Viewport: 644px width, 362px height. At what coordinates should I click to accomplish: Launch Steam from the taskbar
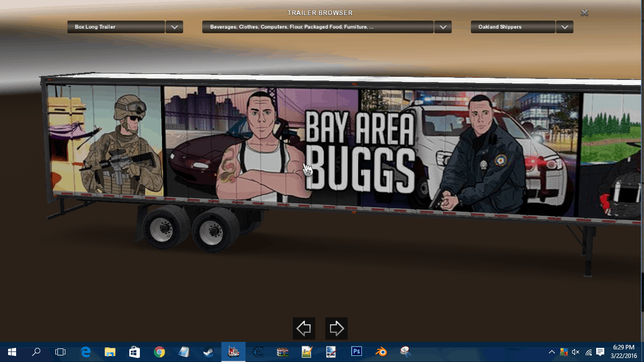pos(208,352)
